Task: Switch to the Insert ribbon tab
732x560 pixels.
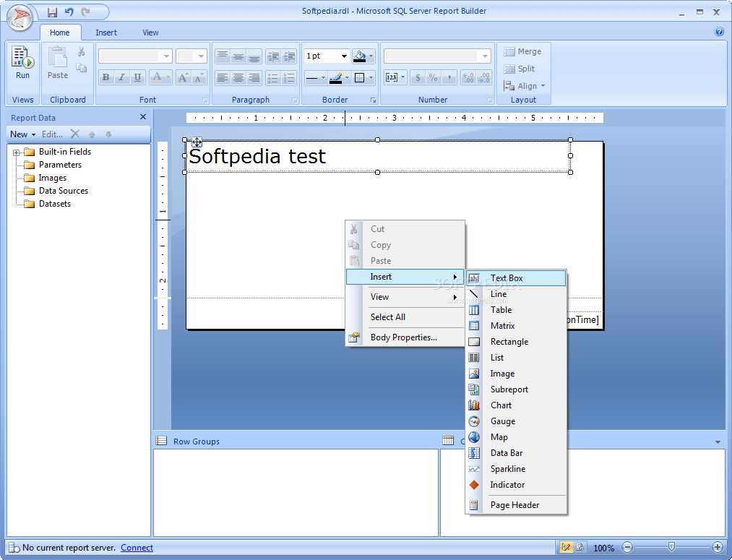Action: click(106, 32)
